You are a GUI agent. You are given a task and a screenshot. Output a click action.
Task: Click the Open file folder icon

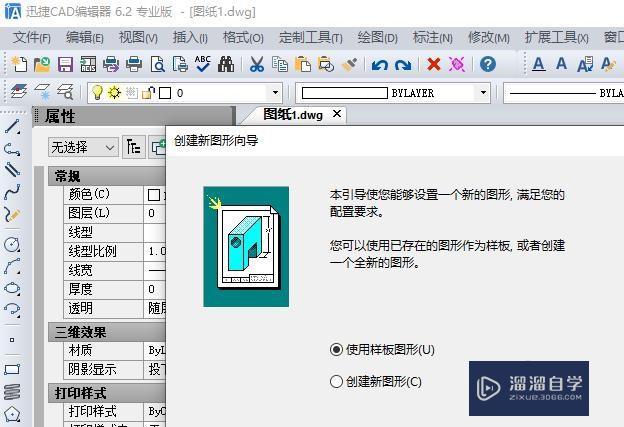(42, 64)
